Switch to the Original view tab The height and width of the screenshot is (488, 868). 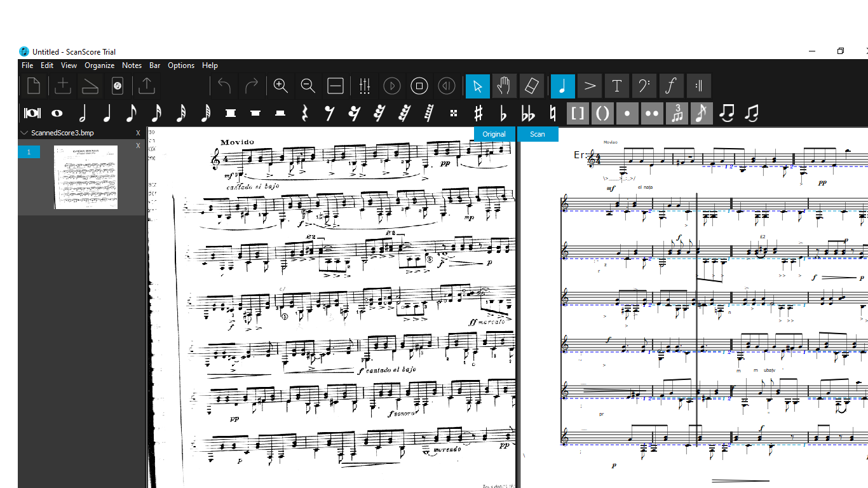[494, 134]
